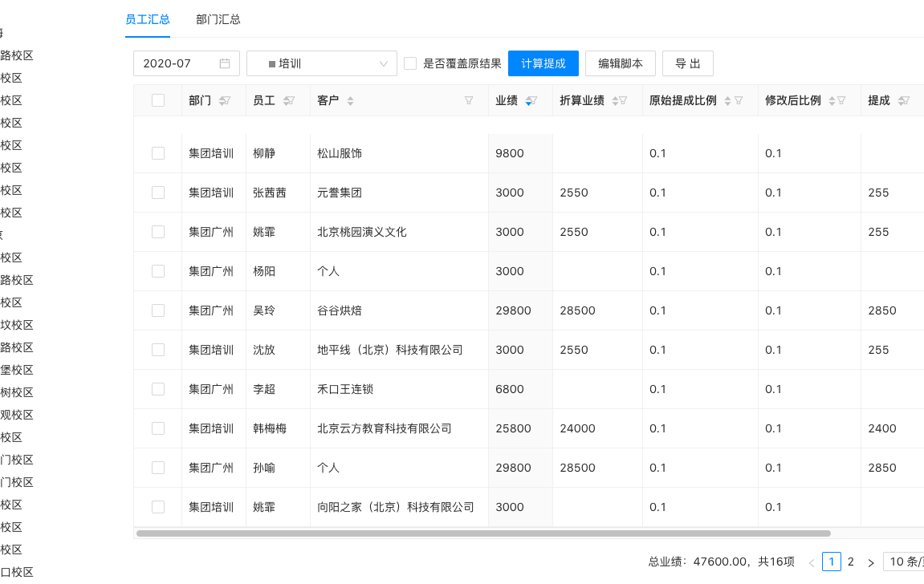
Task: Click the employee name 韩梅梅
Action: click(269, 428)
